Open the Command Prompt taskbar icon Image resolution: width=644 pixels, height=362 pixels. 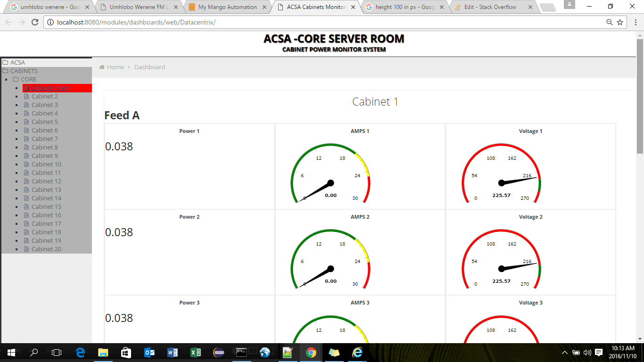(x=241, y=352)
